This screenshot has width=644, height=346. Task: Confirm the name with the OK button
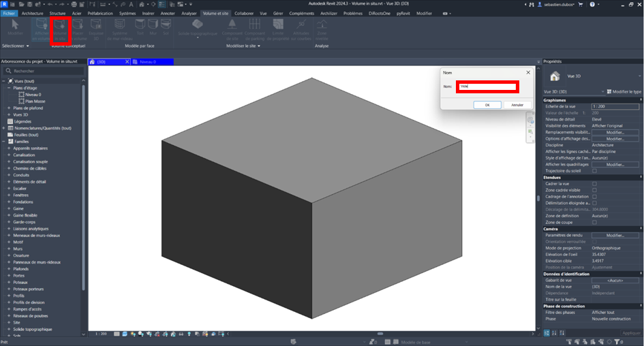487,105
